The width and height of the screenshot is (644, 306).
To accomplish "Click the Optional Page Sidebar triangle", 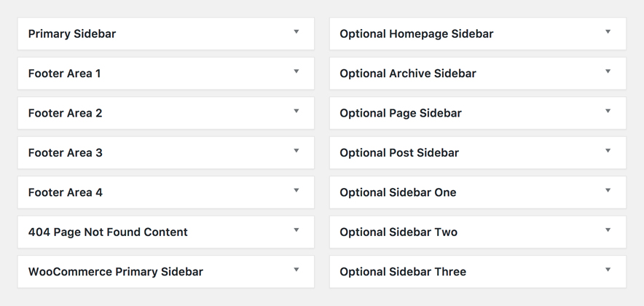I will [608, 111].
